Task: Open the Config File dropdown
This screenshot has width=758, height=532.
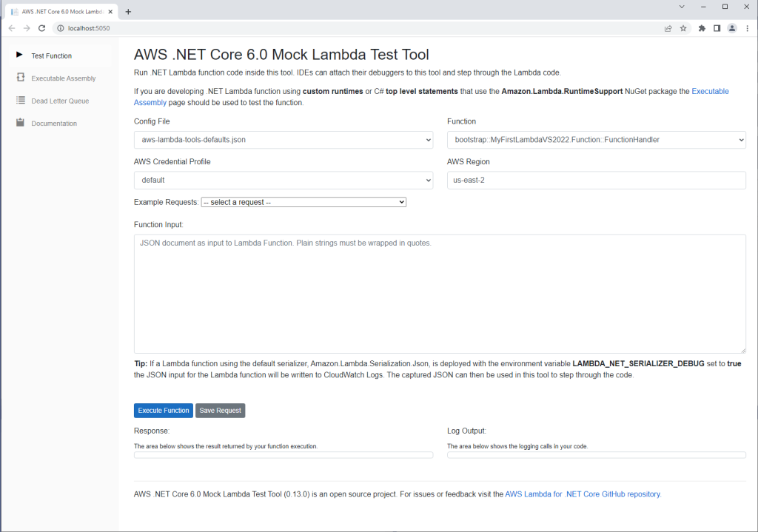Action: point(284,139)
